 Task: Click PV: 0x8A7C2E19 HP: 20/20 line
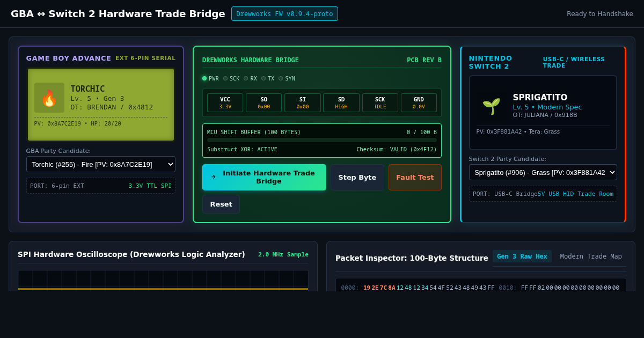click(x=78, y=123)
